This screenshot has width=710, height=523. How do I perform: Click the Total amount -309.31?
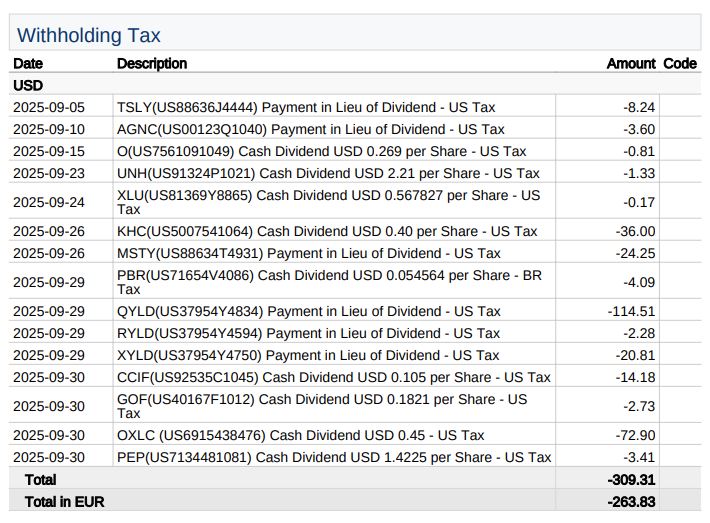pyautogui.click(x=631, y=480)
